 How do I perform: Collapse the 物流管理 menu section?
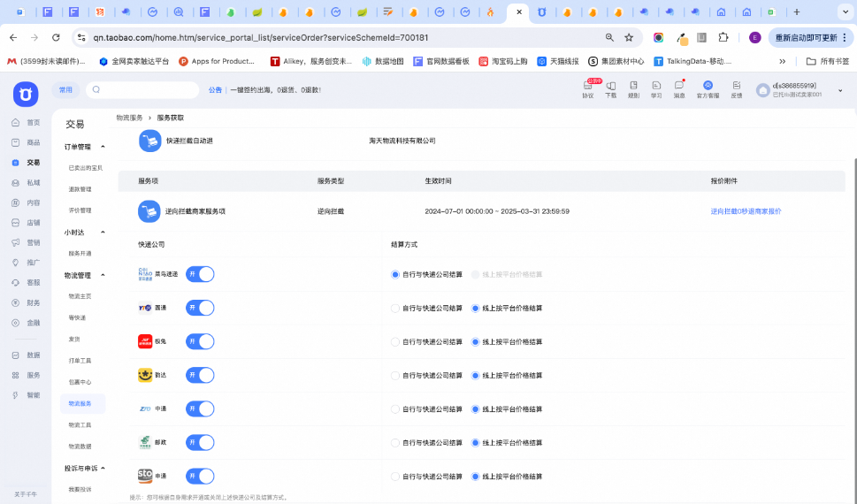coord(103,275)
